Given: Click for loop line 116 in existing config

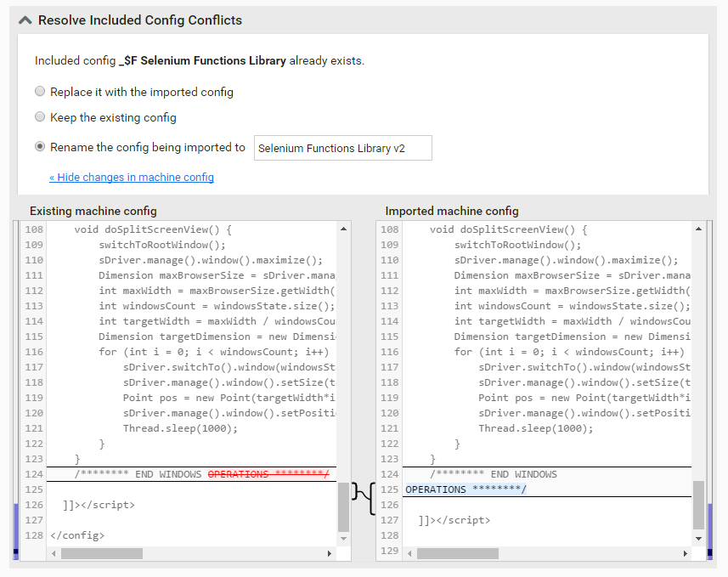Looking at the screenshot, I should tap(213, 352).
